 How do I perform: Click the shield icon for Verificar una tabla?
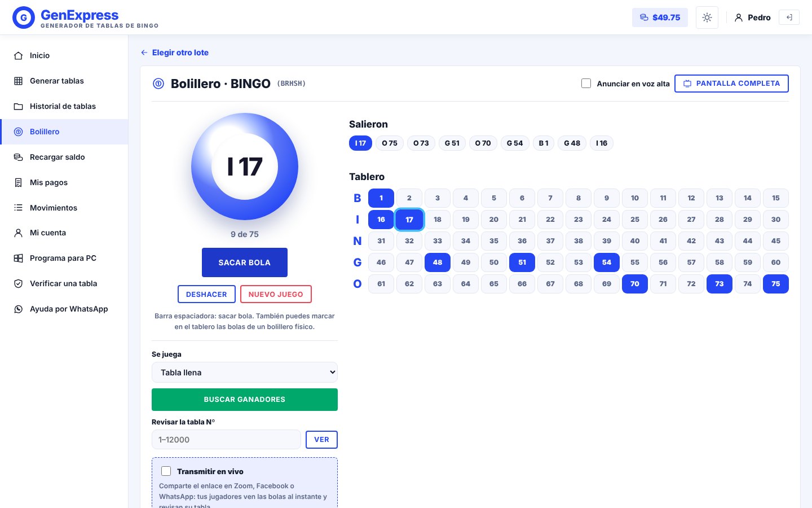click(18, 283)
